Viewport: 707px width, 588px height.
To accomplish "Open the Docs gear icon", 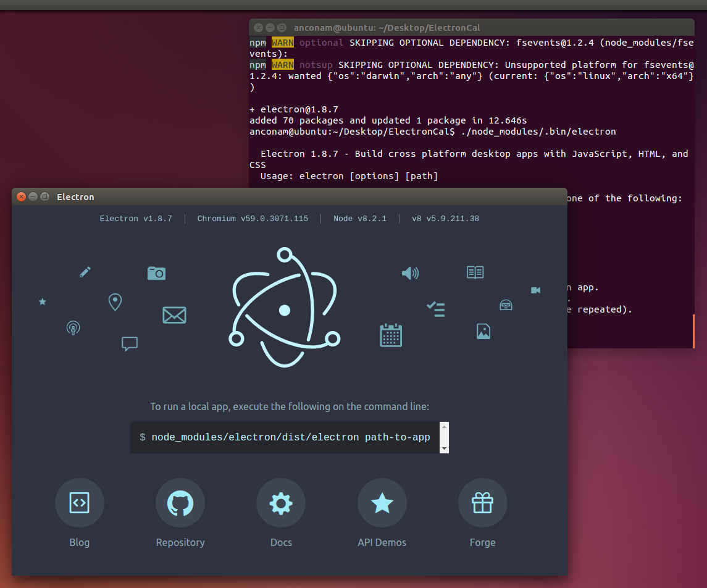I will pos(281,503).
